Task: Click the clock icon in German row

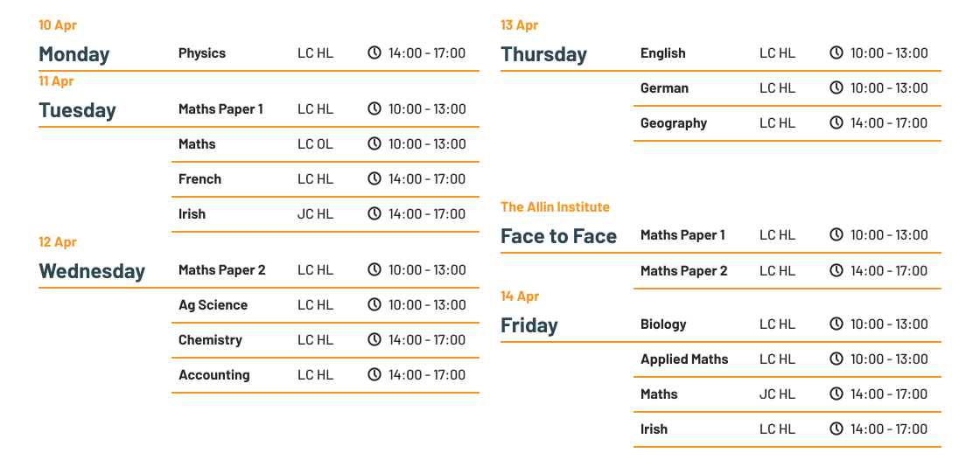Action: [836, 88]
